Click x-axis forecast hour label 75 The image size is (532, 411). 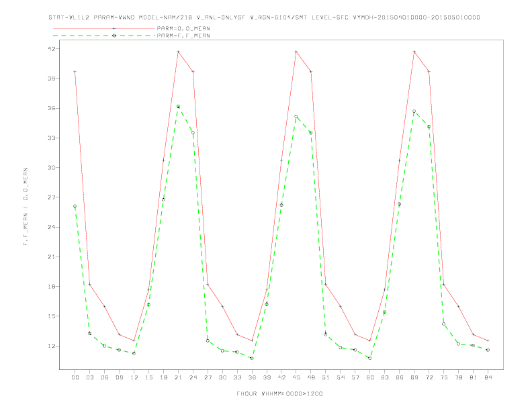pos(444,377)
